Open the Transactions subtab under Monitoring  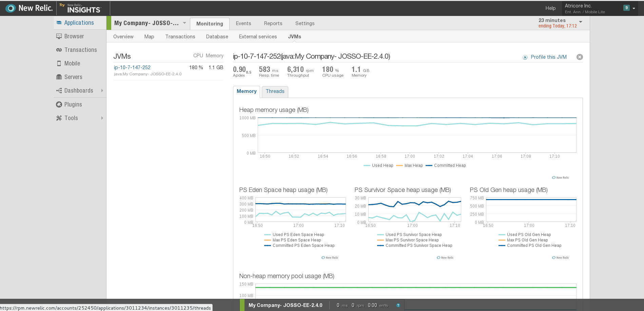tap(180, 37)
